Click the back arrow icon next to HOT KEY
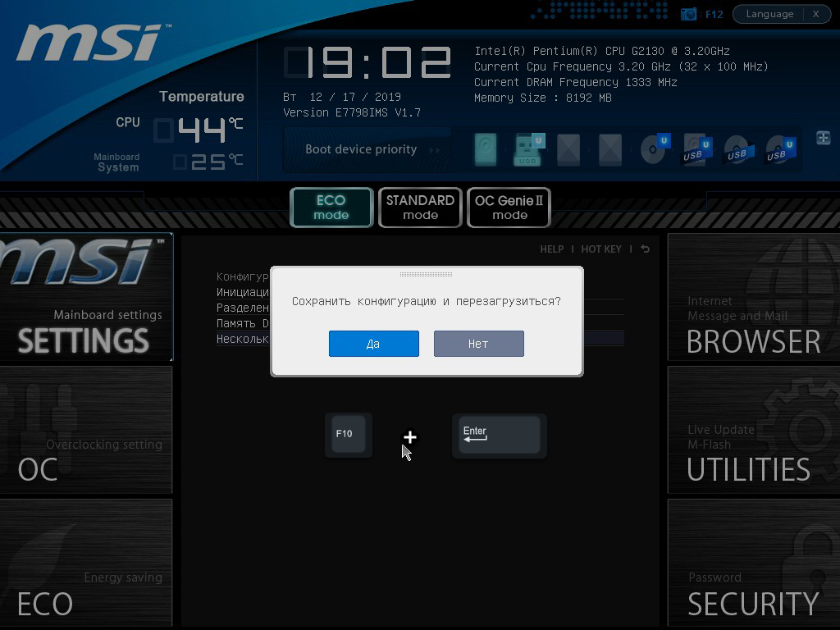Viewport: 840px width, 630px height. [x=645, y=249]
